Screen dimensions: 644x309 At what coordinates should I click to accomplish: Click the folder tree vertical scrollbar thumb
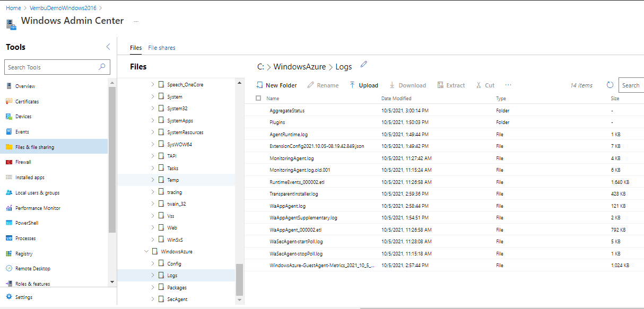(239, 279)
